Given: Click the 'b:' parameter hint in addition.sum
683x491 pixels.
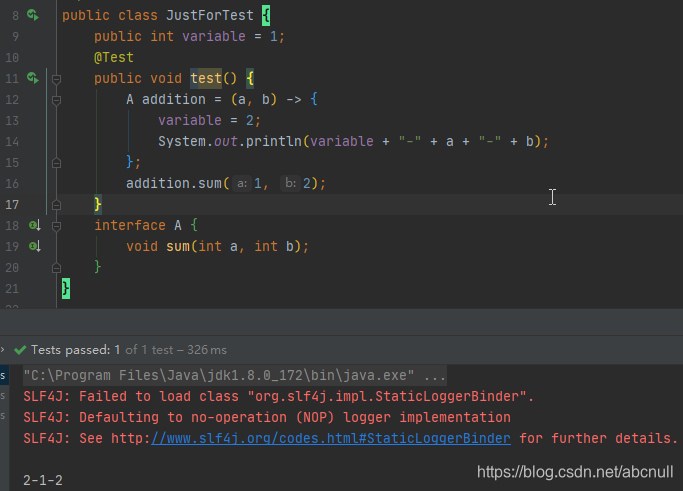Looking at the screenshot, I should coord(291,183).
